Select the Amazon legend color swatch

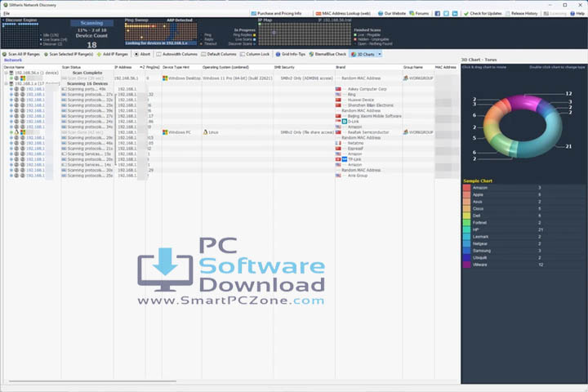click(x=466, y=188)
